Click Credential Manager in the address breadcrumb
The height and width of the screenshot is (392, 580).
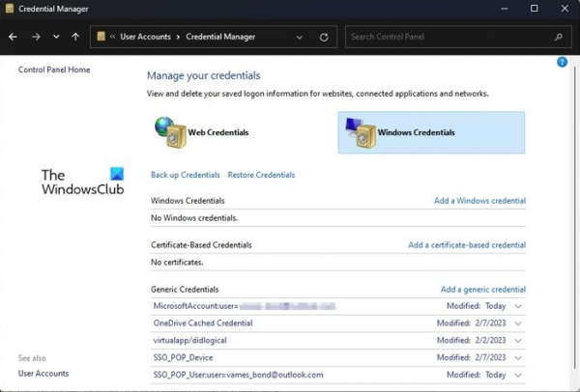click(220, 37)
